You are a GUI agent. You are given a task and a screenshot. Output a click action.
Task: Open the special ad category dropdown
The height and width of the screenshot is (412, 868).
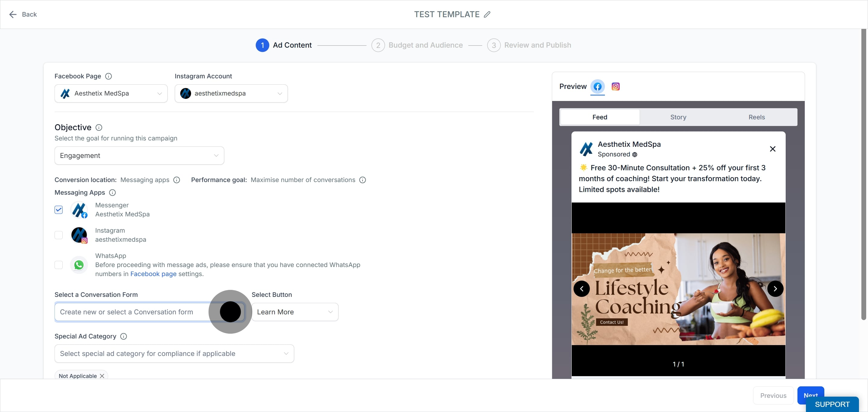tap(174, 354)
